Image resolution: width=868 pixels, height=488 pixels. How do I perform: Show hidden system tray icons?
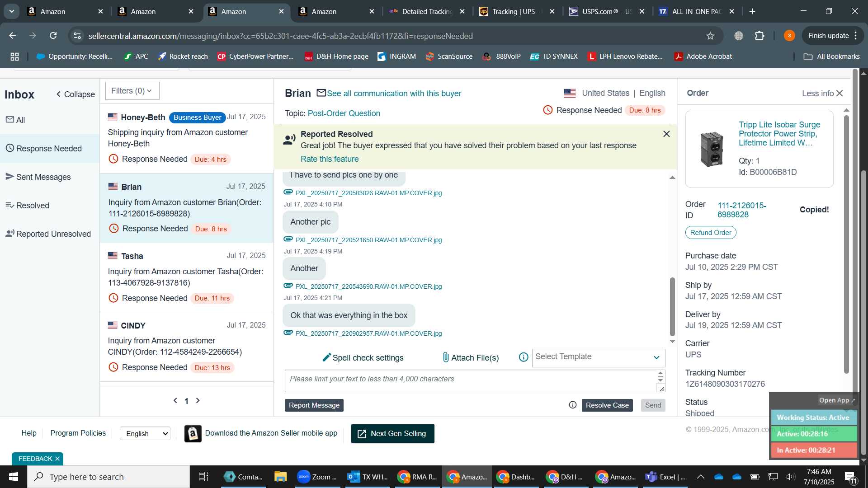pyautogui.click(x=700, y=477)
